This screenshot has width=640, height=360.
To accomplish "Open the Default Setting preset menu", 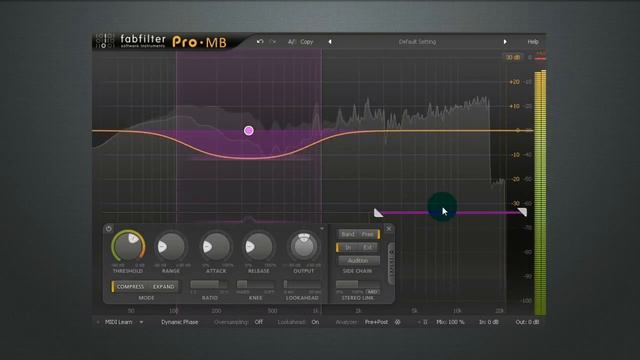I will coord(417,42).
